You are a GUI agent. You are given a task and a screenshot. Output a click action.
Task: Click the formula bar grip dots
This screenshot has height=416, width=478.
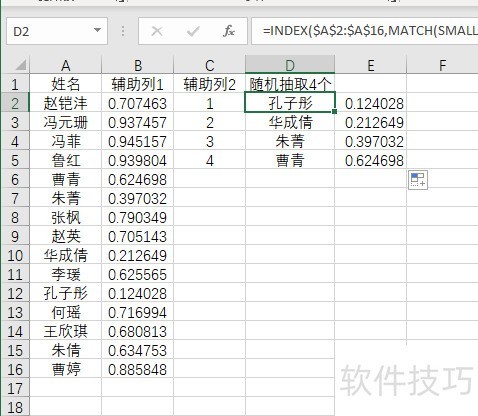[x=123, y=31]
